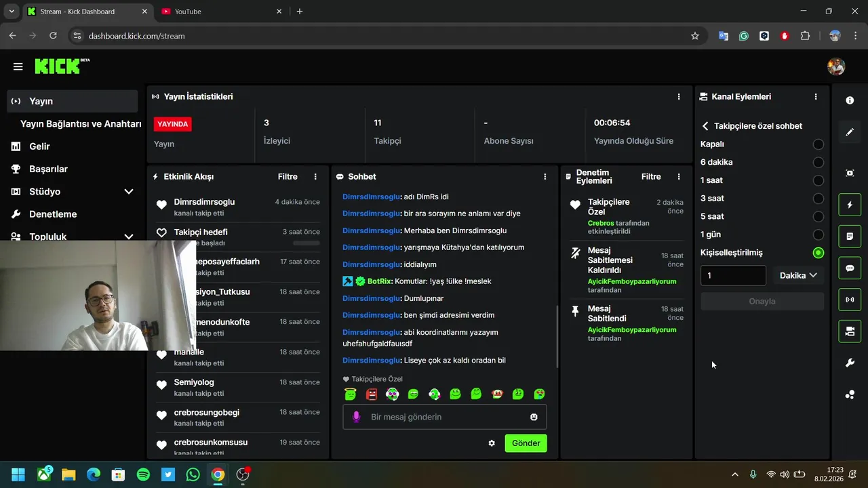Open File Explorer from the taskbar
Image resolution: width=868 pixels, height=488 pixels.
click(68, 474)
